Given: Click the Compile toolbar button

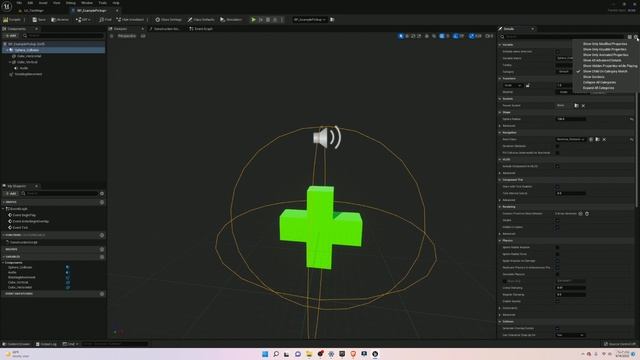Looking at the screenshot, I should click(x=12, y=20).
